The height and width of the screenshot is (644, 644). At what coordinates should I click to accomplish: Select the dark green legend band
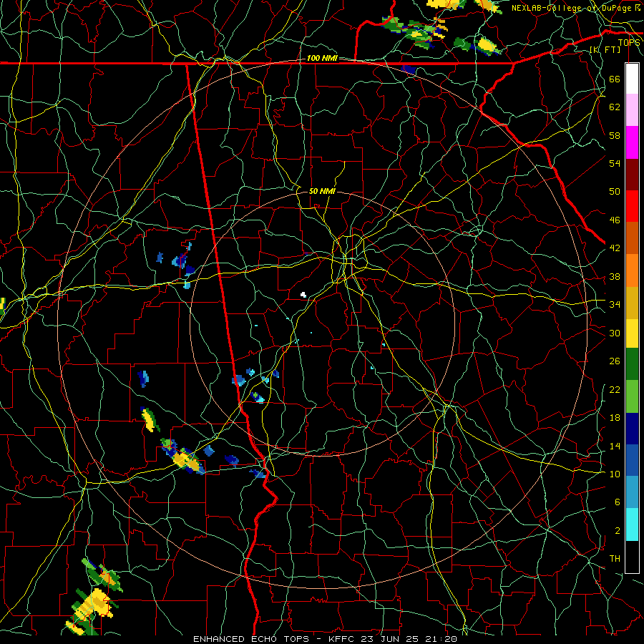(632, 364)
